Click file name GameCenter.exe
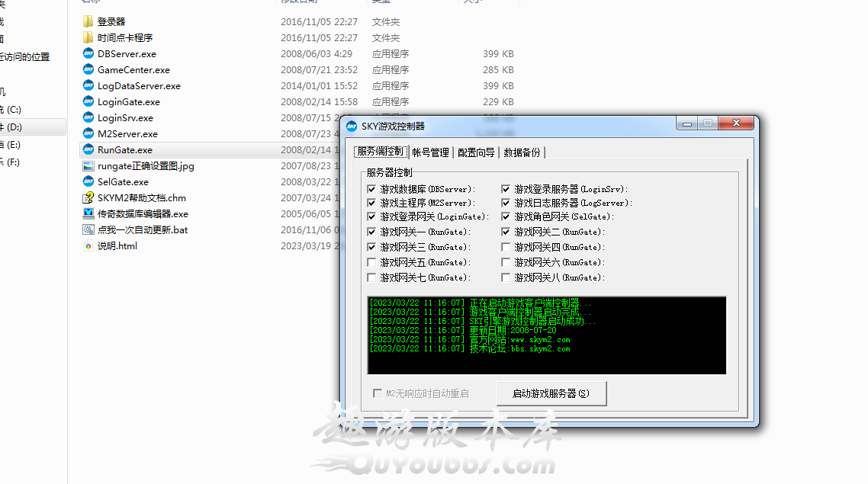The image size is (868, 484). click(134, 69)
